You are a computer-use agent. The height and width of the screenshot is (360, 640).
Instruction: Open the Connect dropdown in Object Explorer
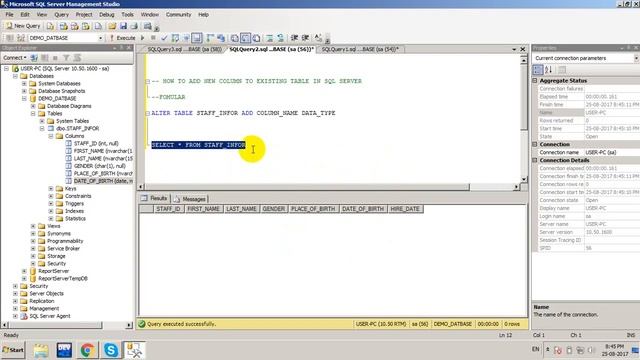(x=15, y=58)
